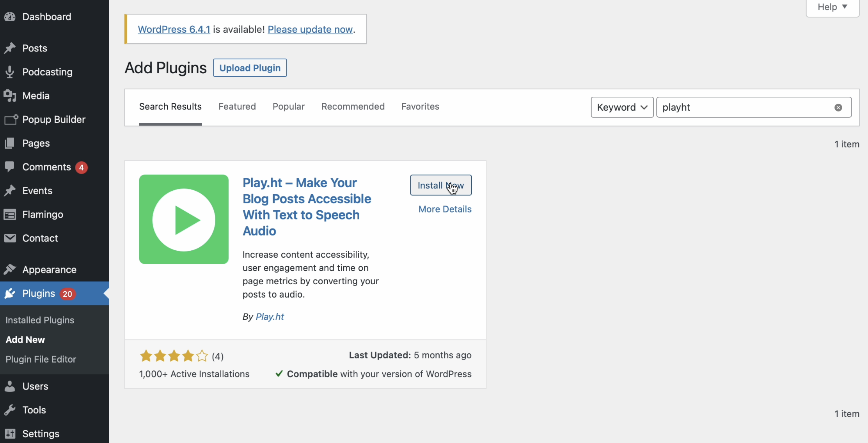The image size is (868, 443).
Task: Click the Settings sliders icon
Action: 10,434
